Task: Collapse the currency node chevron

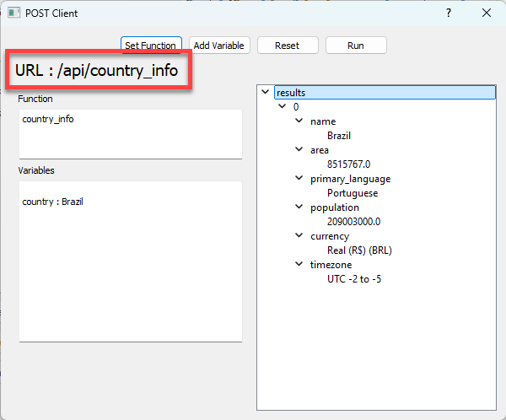Action: (x=299, y=236)
